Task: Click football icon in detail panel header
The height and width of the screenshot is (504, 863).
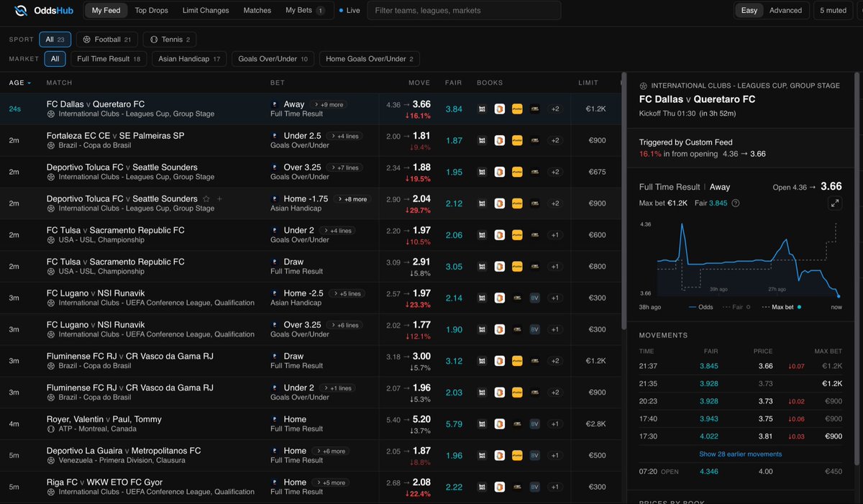Action: pyautogui.click(x=643, y=86)
